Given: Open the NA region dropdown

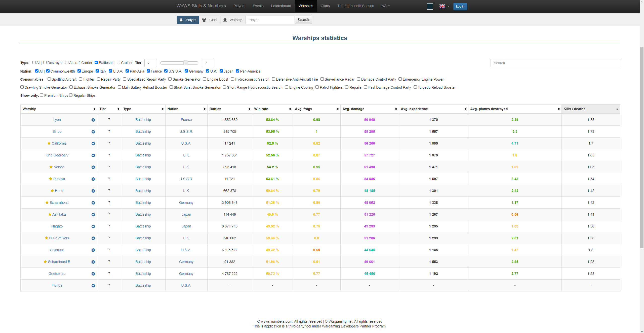Looking at the screenshot, I should (x=385, y=6).
